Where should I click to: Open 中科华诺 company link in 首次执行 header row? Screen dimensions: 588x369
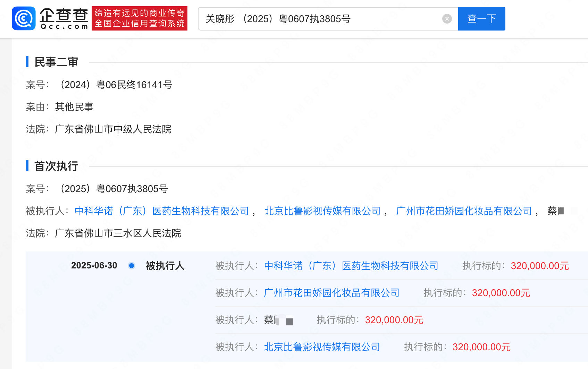coord(162,211)
